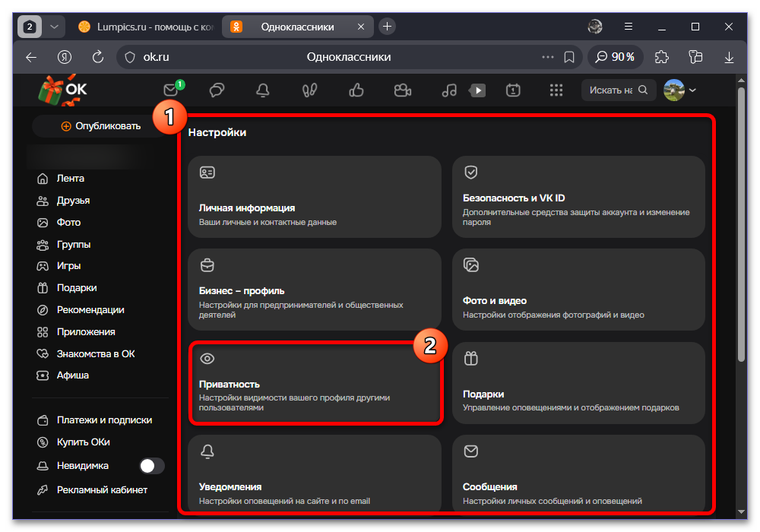Click the guests footprints icon
Image resolution: width=760 pixels, height=532 pixels.
coord(309,90)
